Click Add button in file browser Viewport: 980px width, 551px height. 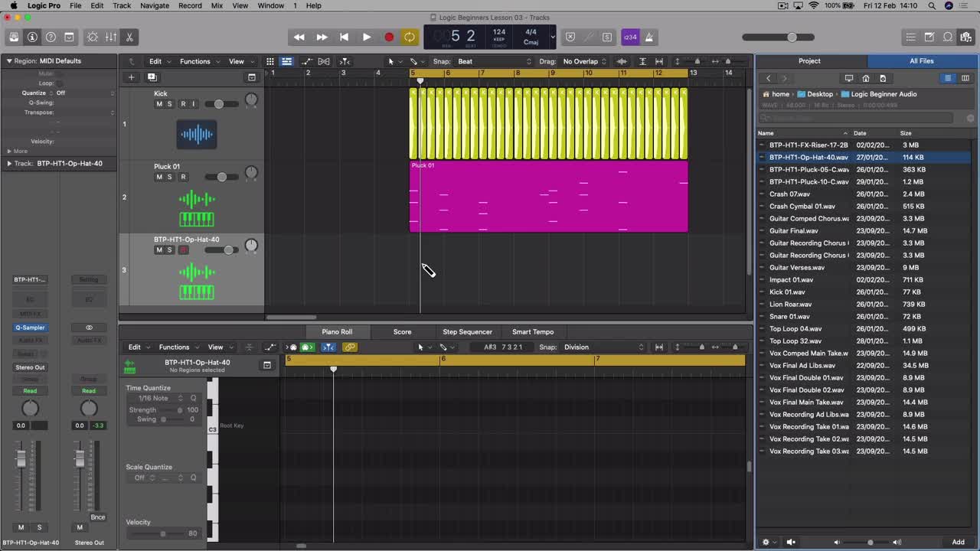pyautogui.click(x=958, y=542)
